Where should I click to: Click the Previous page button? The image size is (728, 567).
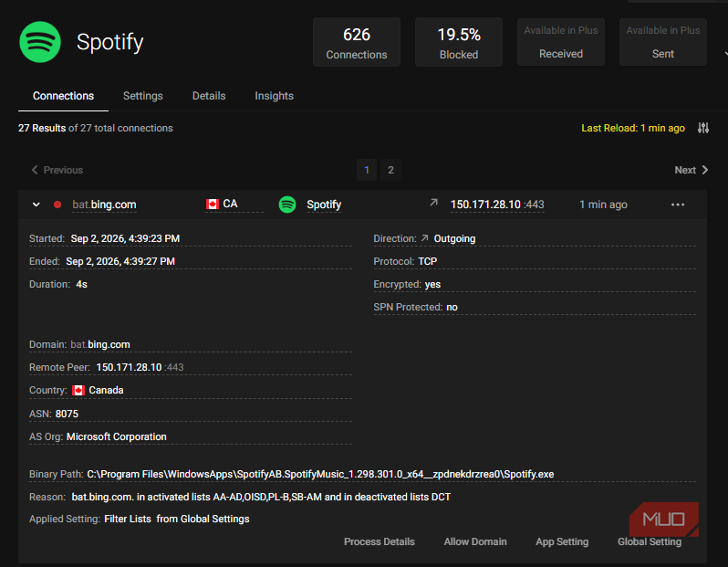57,170
